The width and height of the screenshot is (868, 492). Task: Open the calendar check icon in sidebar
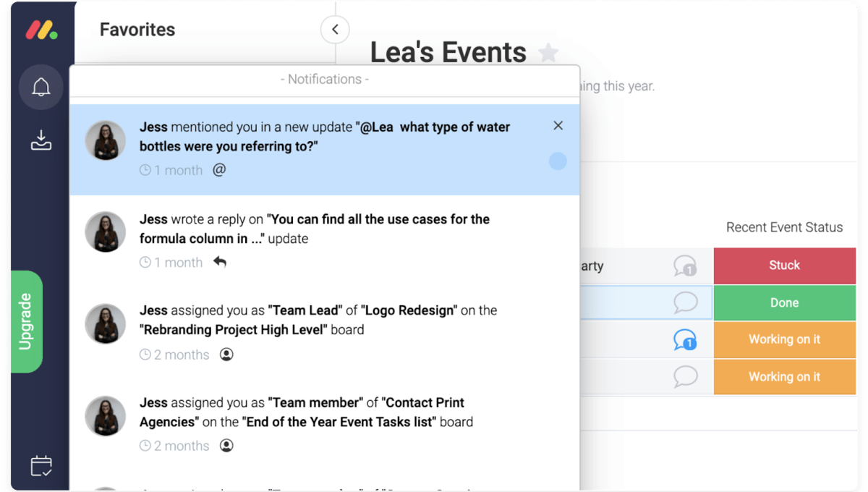41,465
